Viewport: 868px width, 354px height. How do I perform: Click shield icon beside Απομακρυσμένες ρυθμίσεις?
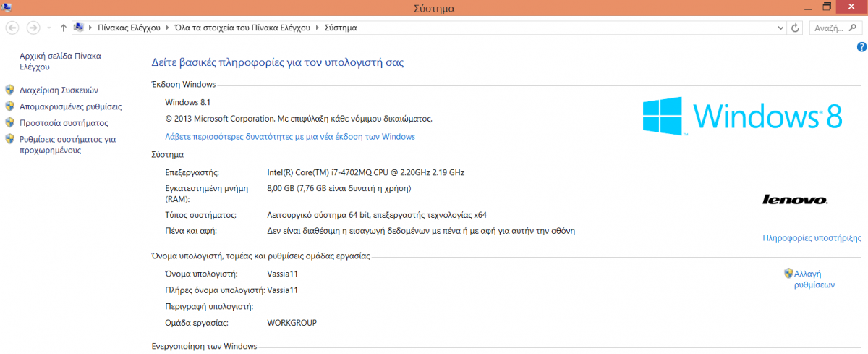pyautogui.click(x=10, y=106)
